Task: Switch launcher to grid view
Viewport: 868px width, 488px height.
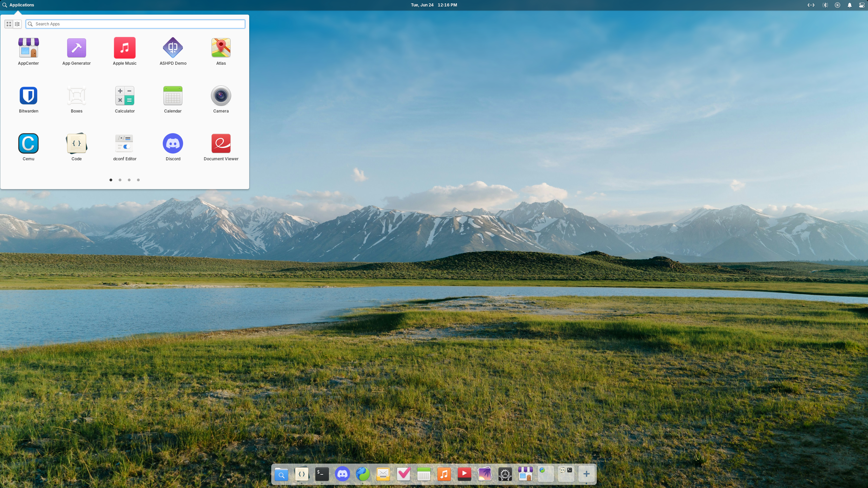Action: [9, 24]
